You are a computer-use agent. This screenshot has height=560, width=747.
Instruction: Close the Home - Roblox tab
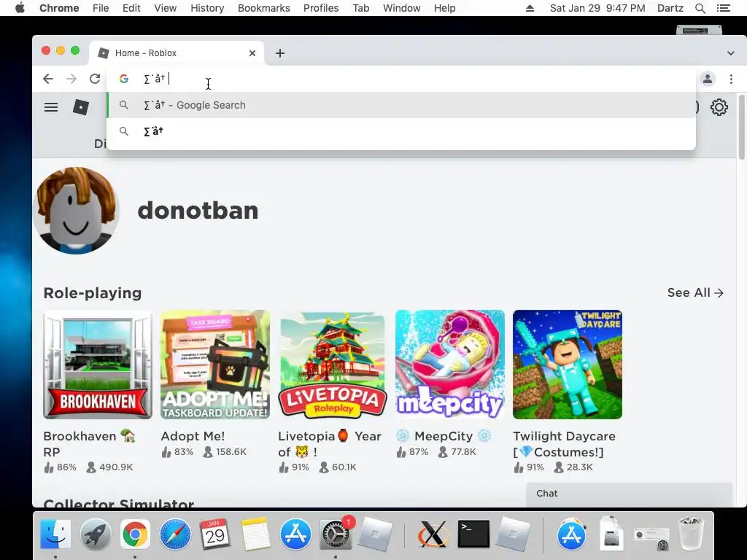tap(252, 53)
